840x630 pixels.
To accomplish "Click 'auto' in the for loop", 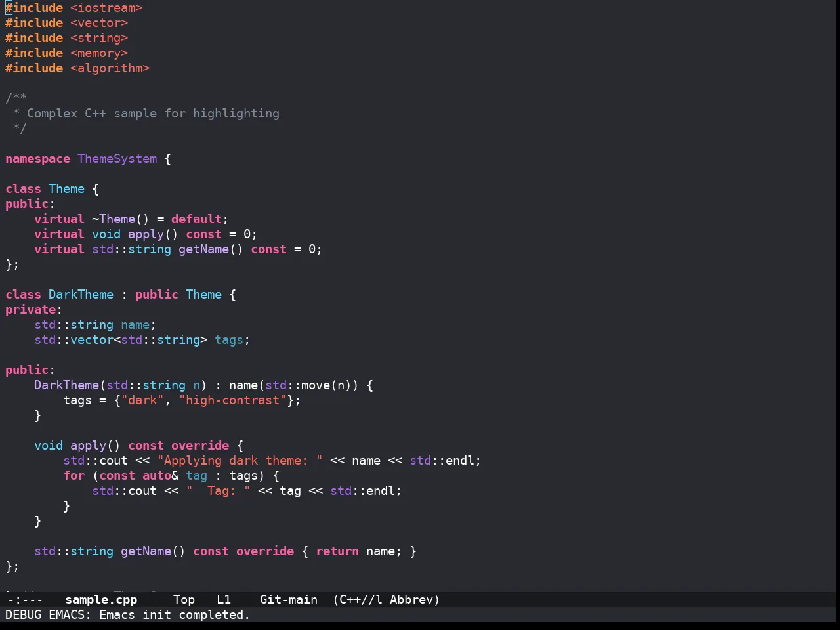I will pyautogui.click(x=157, y=476).
